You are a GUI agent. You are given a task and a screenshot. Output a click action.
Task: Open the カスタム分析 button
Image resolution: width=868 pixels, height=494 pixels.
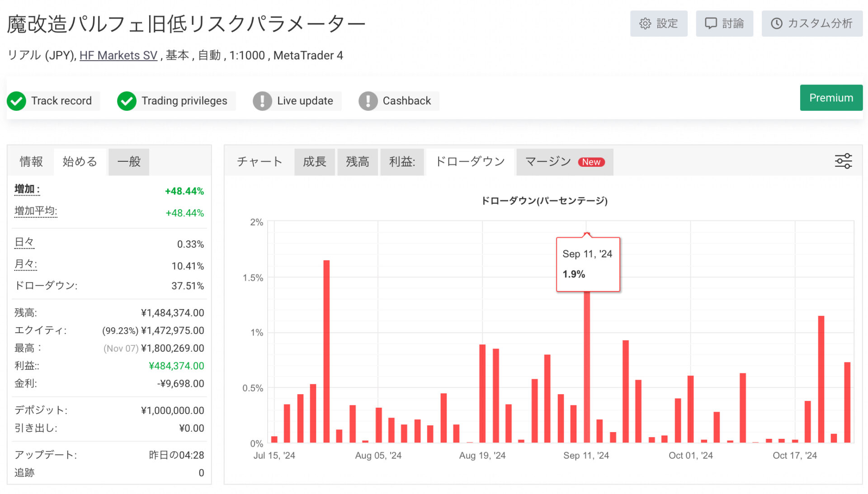pos(812,24)
